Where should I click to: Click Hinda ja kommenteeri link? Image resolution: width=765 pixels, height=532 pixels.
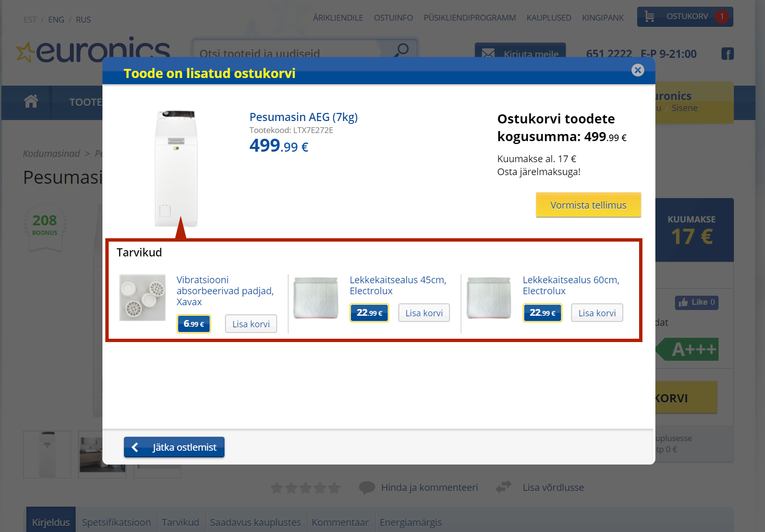pos(429,488)
